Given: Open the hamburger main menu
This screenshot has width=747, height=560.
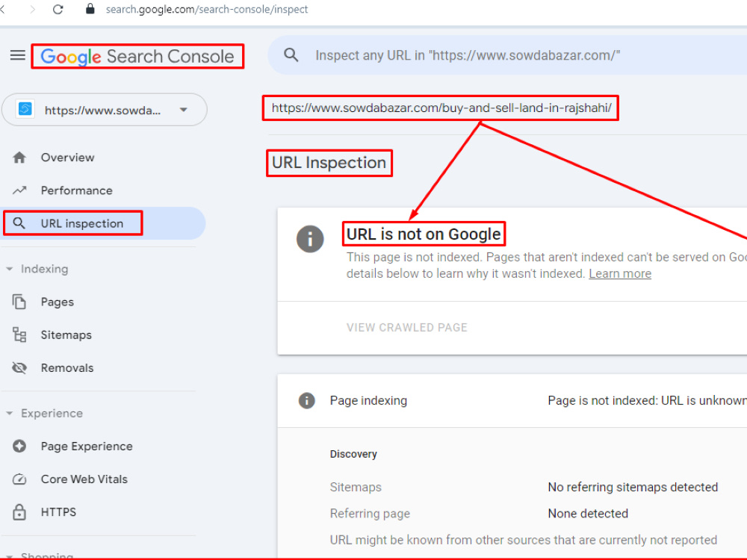Looking at the screenshot, I should tap(18, 55).
